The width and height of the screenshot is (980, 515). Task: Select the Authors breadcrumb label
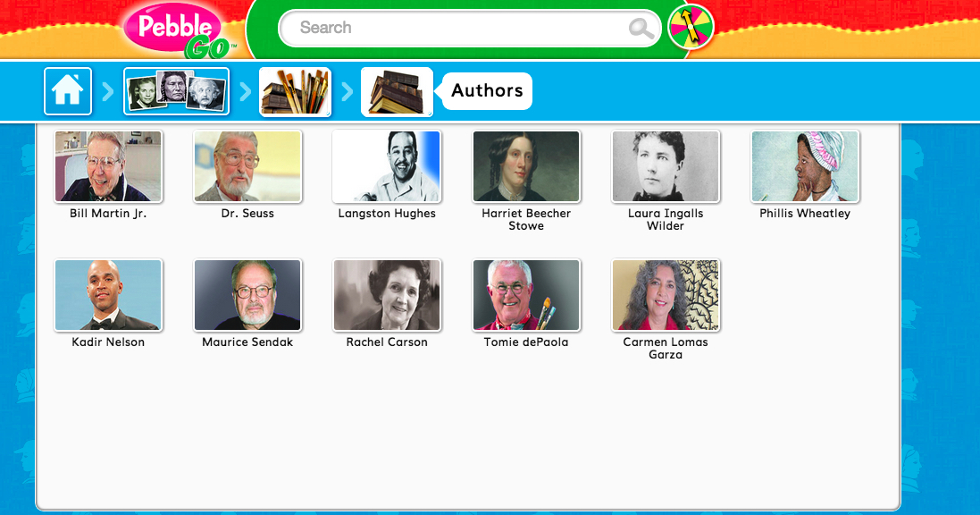(x=487, y=90)
